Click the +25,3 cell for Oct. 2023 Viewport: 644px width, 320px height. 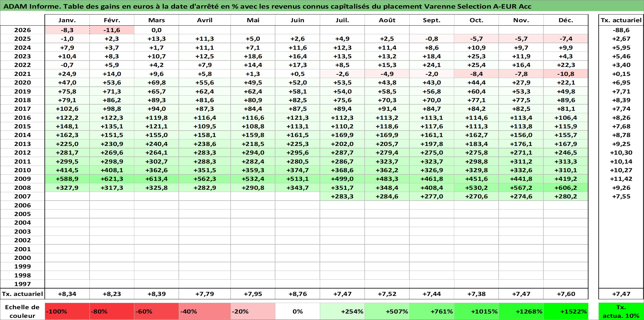[x=476, y=56]
